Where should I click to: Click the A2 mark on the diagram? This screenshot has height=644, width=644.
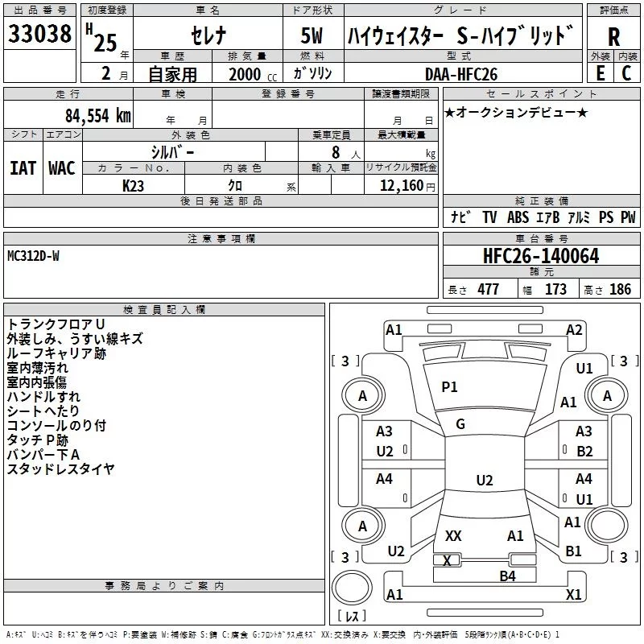[x=574, y=330]
